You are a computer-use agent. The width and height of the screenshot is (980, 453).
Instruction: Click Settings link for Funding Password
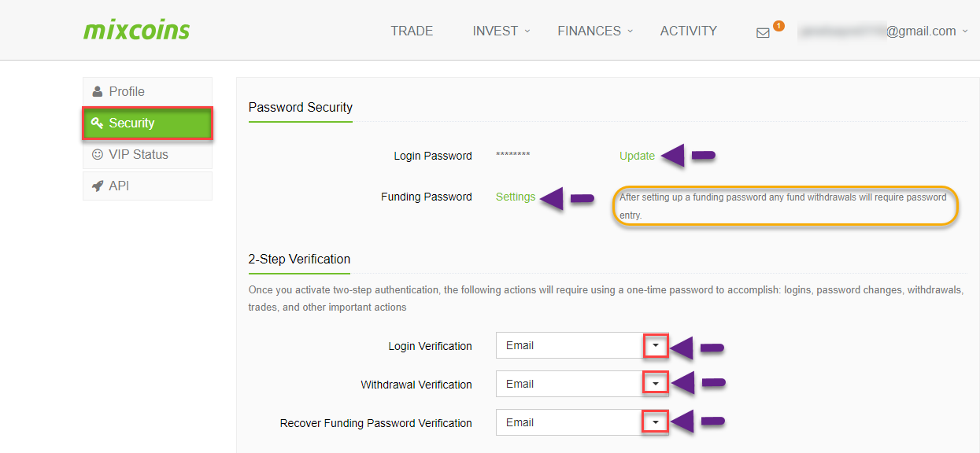coord(516,197)
